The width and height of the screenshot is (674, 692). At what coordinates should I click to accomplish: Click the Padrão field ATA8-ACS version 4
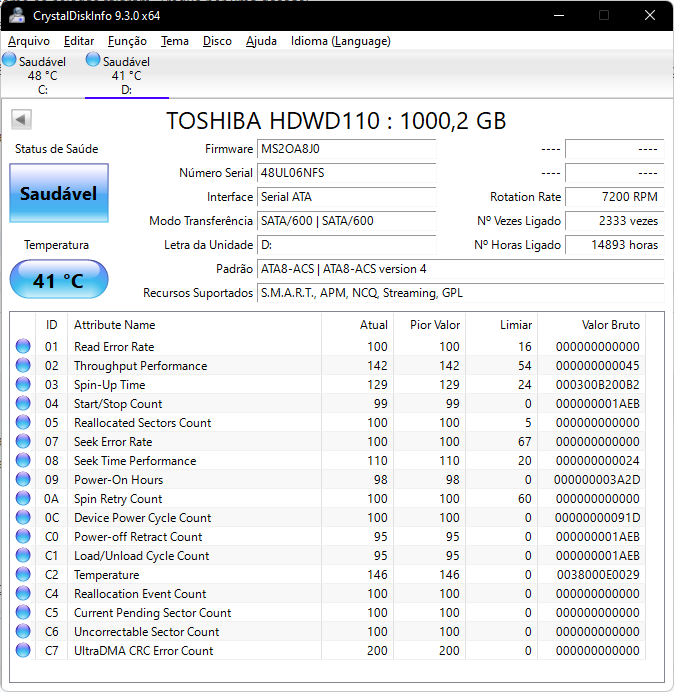[x=460, y=269]
